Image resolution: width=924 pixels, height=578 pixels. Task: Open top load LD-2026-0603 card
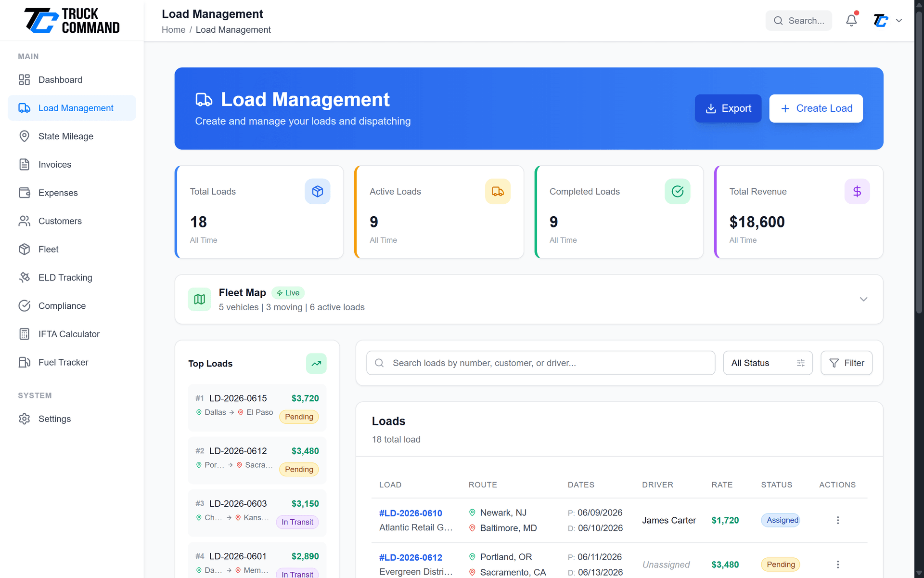[257, 513]
